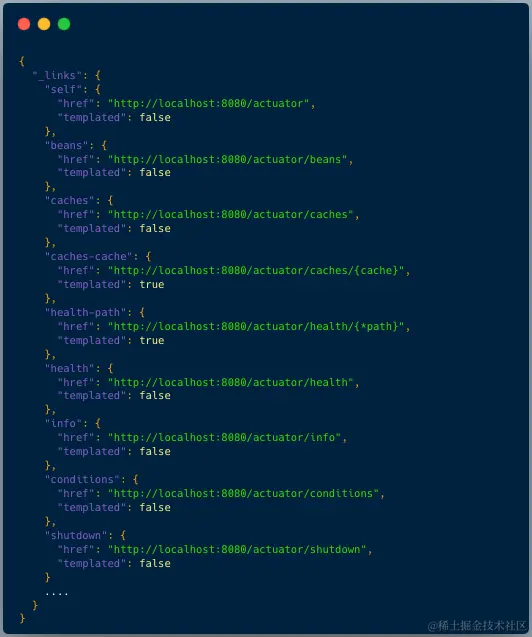Click the false value under shutdown
This screenshot has height=637, width=532.
155,563
